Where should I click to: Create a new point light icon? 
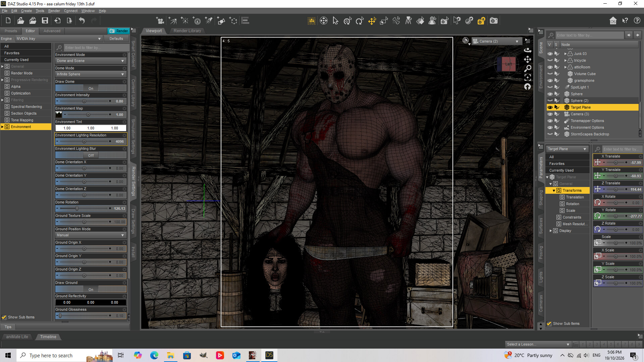point(185,21)
